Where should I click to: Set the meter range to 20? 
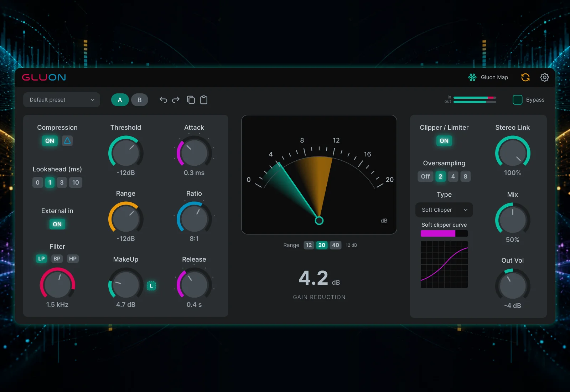click(x=322, y=245)
